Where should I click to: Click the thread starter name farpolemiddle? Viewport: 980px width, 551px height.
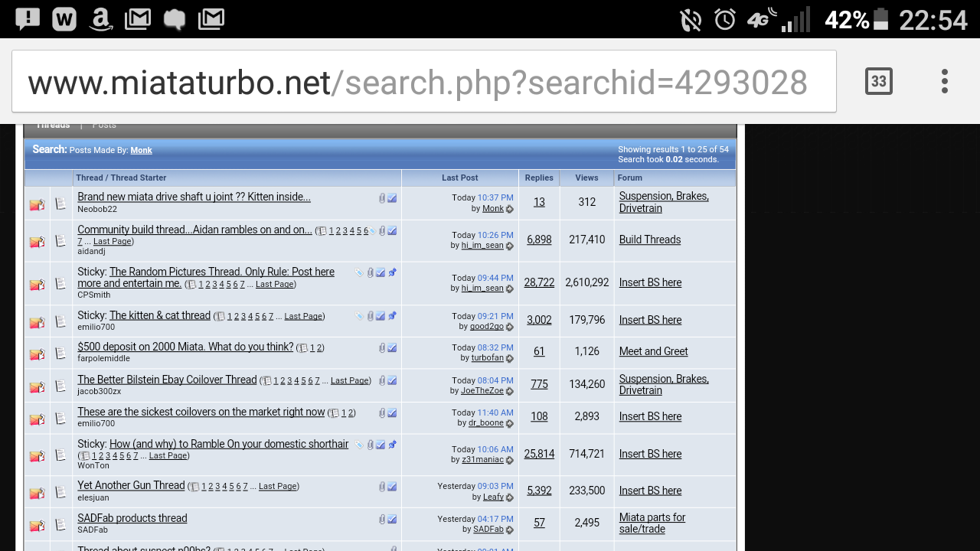[103, 359]
